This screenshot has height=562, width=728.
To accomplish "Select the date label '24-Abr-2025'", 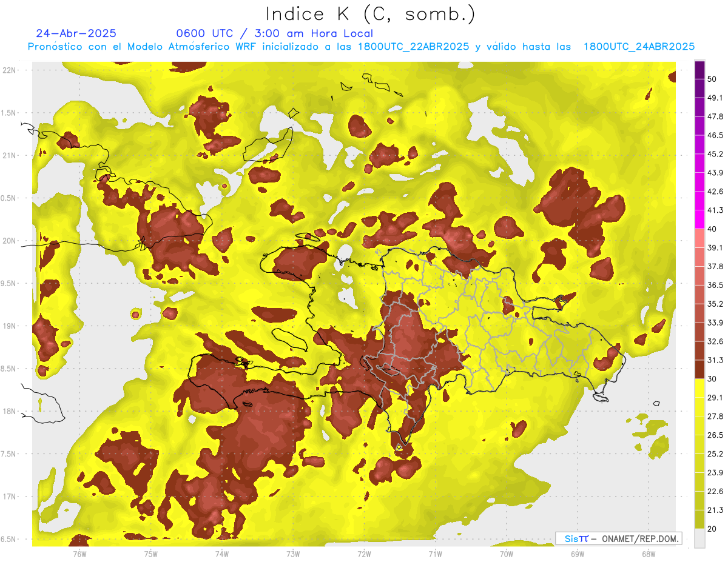I will [76, 33].
